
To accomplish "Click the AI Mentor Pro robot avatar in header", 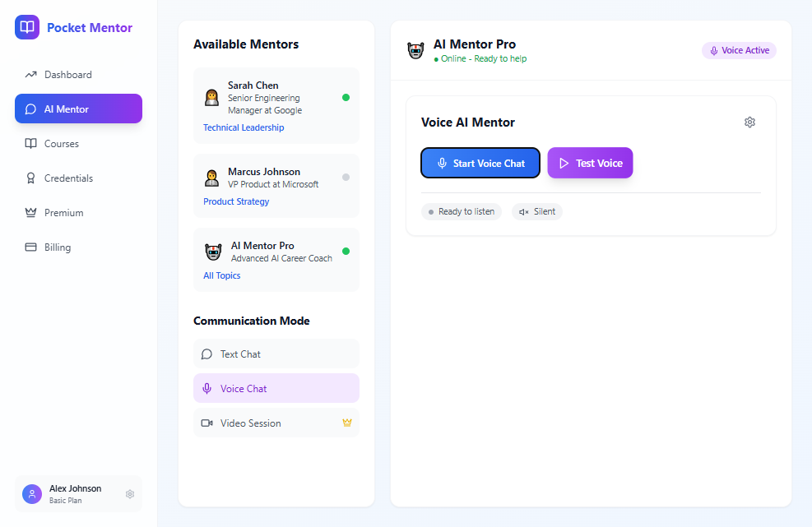I will (415, 51).
